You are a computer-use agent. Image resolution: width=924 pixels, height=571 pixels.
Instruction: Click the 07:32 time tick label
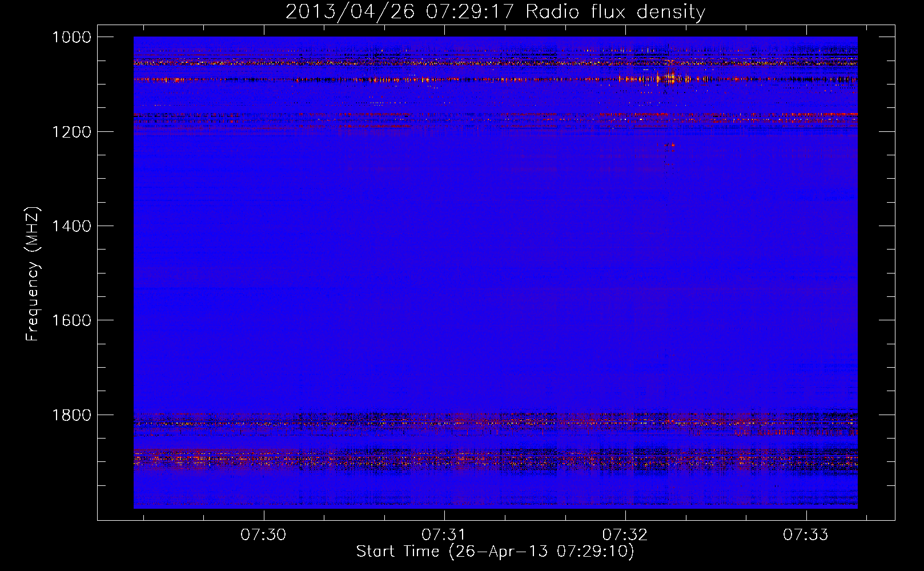point(625,534)
